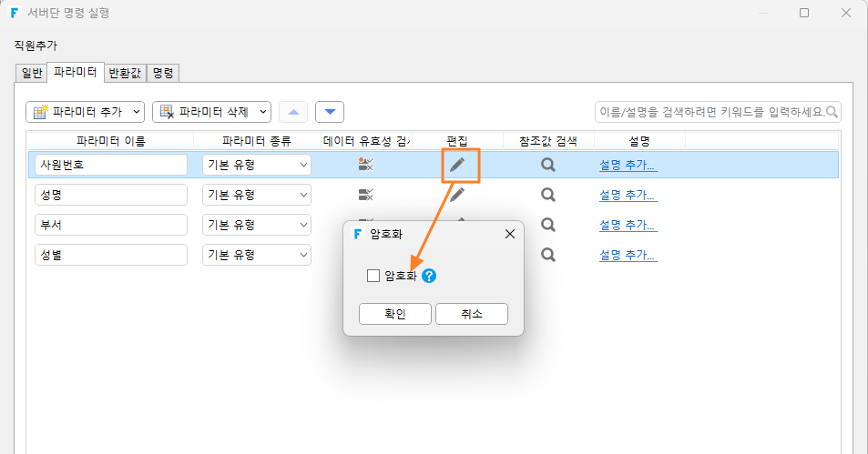Enable the 암호화 checkbox

[373, 276]
